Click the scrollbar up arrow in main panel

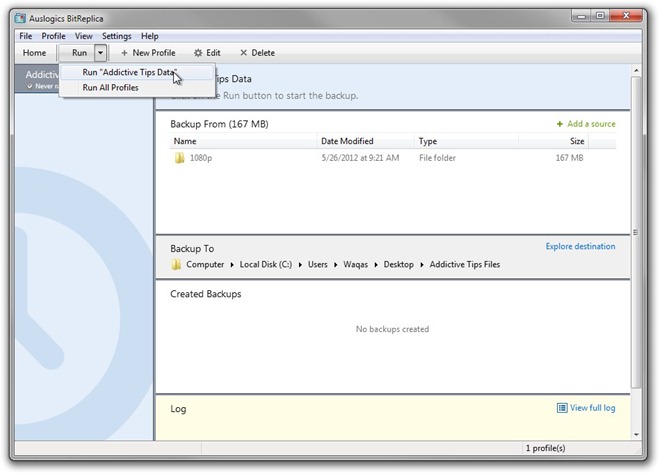pos(636,71)
